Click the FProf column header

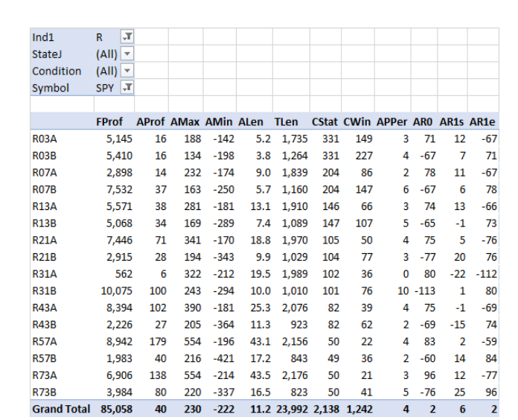point(109,122)
